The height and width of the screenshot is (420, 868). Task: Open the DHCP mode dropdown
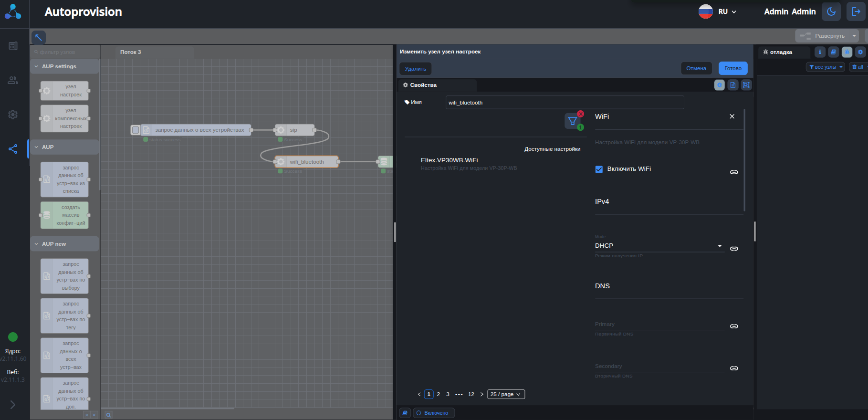pos(659,246)
